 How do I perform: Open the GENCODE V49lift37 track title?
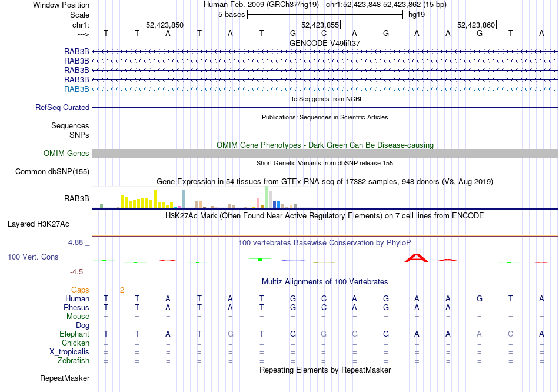click(x=325, y=43)
